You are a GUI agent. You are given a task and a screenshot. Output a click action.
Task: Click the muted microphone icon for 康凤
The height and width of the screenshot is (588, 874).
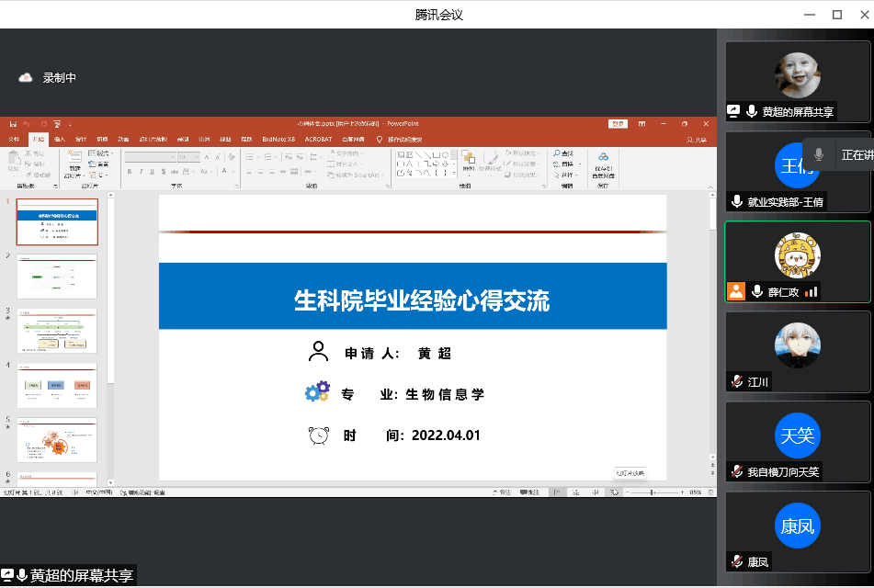pos(736,561)
